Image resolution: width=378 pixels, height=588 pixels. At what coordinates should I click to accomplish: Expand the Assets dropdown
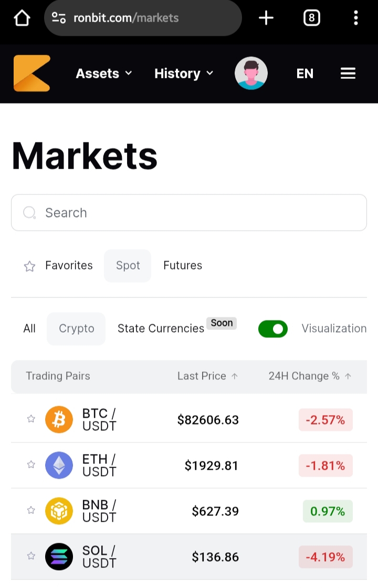pyautogui.click(x=104, y=73)
